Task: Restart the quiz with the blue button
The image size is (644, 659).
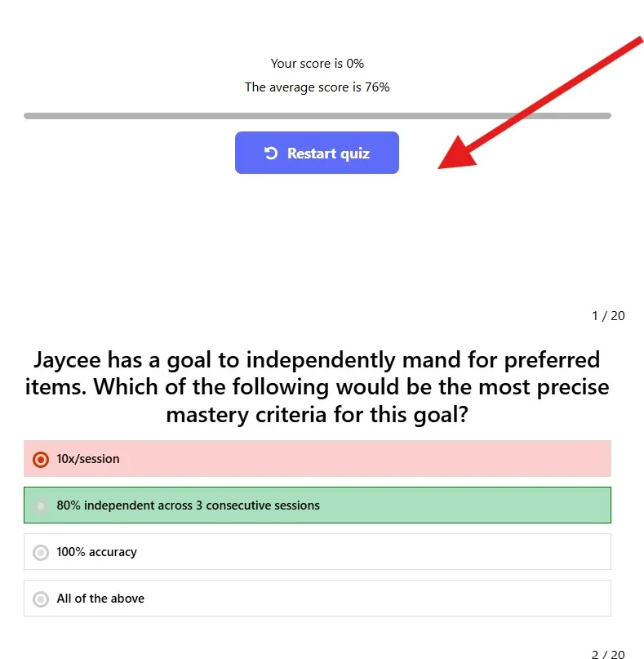Action: click(x=317, y=153)
